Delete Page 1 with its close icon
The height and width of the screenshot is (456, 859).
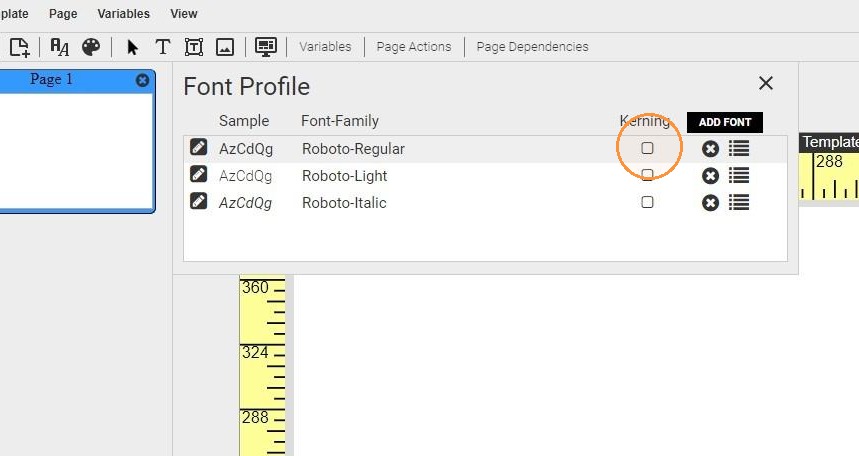point(142,81)
